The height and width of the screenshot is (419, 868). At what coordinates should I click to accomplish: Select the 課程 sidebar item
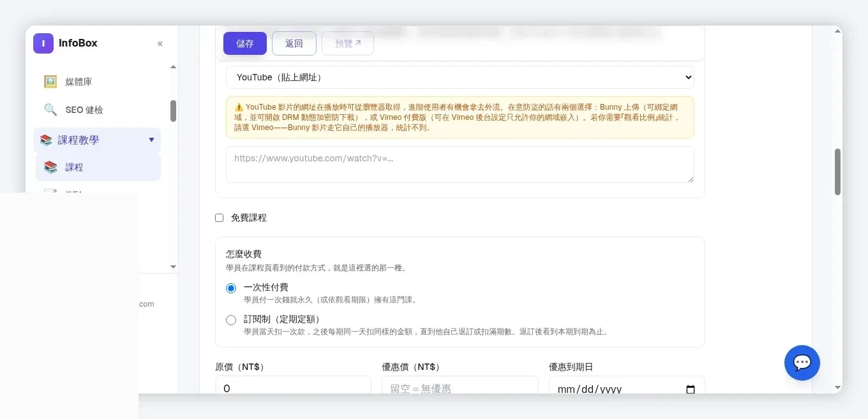coord(98,167)
